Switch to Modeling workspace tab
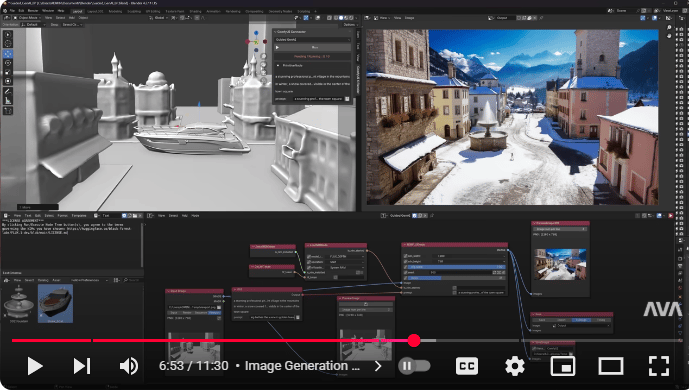Image resolution: width=689 pixels, height=391 pixels. coord(115,11)
